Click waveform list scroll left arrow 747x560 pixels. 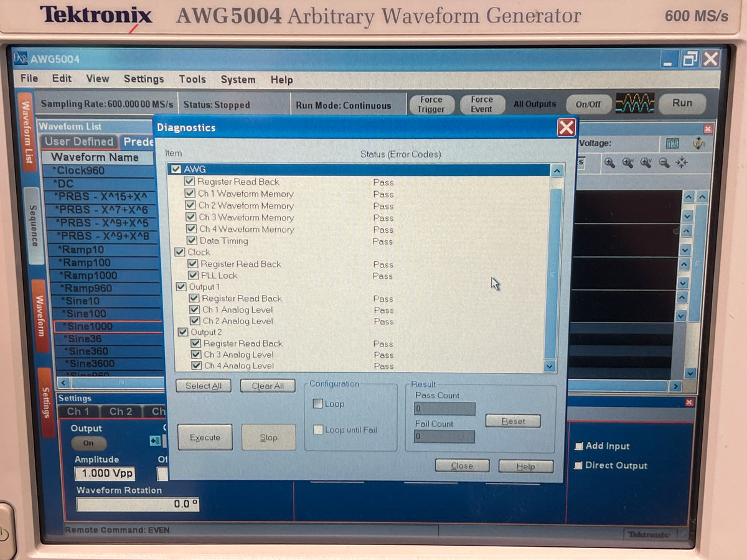63,383
